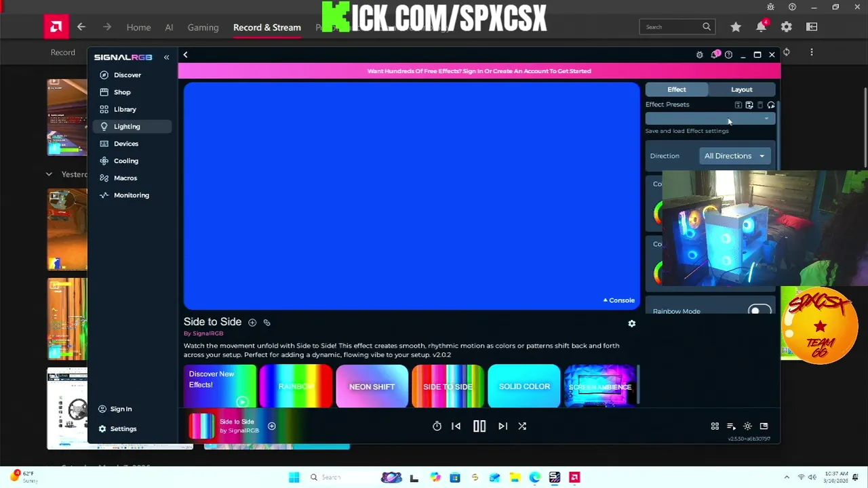Click the By SignalRGB author link
This screenshot has width=868, height=488.
pyautogui.click(x=203, y=333)
